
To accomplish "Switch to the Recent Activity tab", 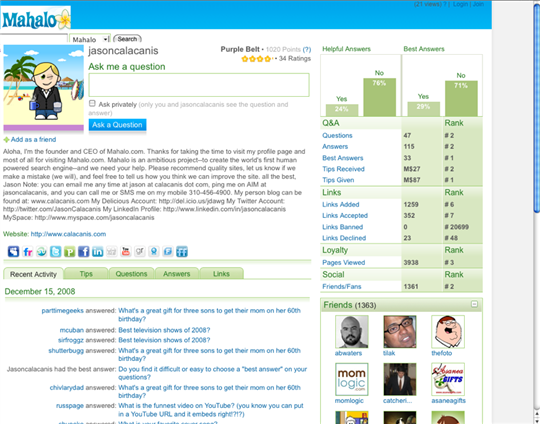I will point(33,274).
